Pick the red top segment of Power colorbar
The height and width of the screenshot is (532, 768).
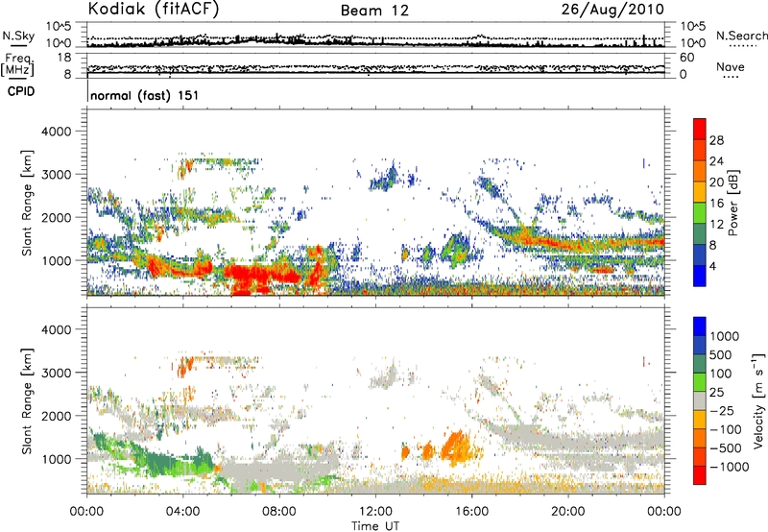pyautogui.click(x=700, y=130)
